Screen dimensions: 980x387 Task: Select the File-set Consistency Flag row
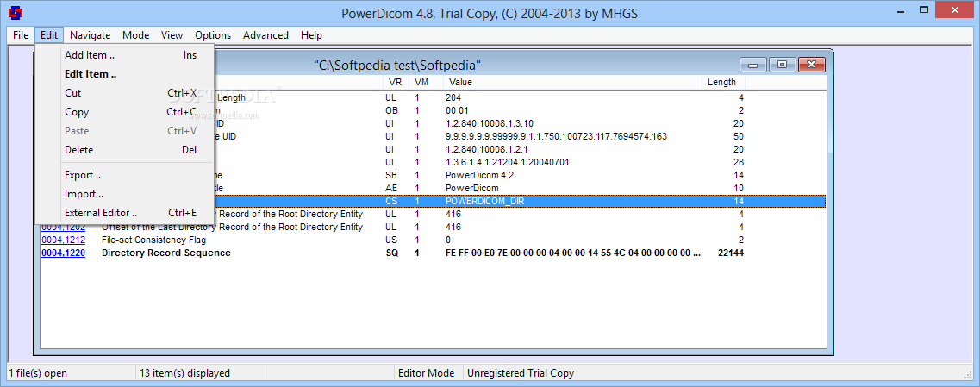coord(434,240)
